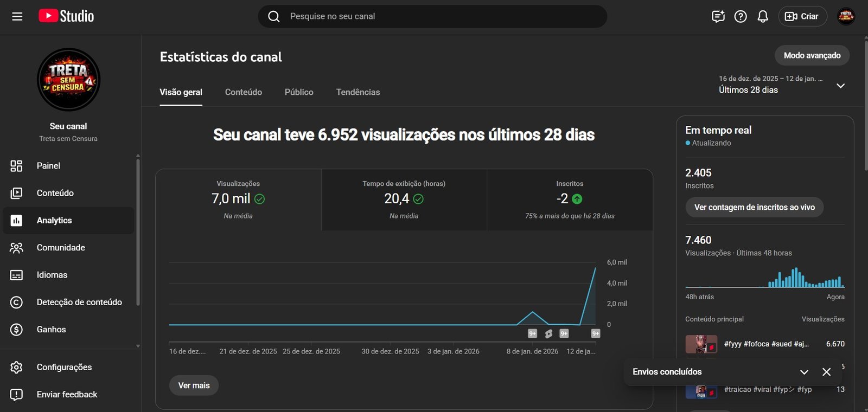Open Configurações settings
This screenshot has width=868, height=412.
point(68,367)
